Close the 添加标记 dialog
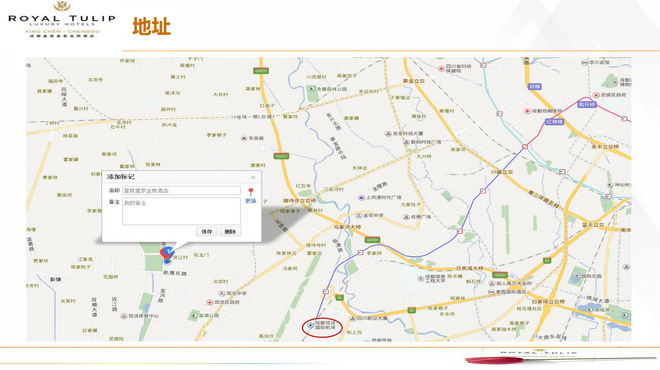The width and height of the screenshot is (660, 370). [253, 177]
